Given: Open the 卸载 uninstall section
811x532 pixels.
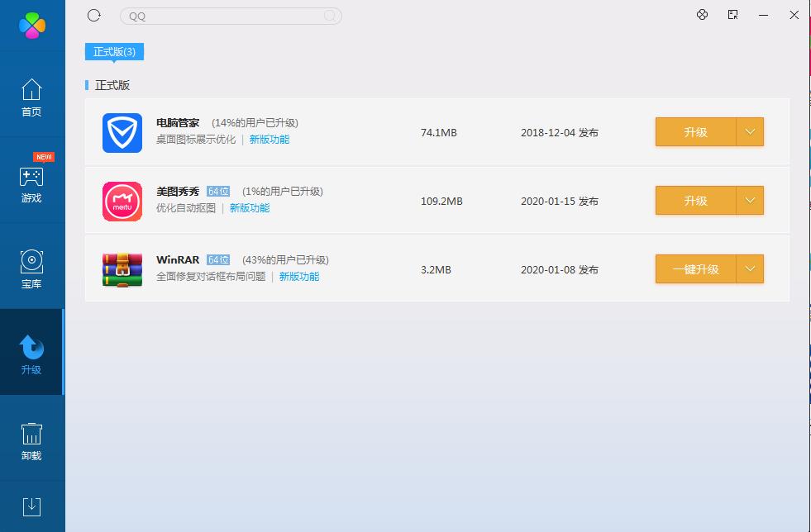Looking at the screenshot, I should click(x=31, y=441).
